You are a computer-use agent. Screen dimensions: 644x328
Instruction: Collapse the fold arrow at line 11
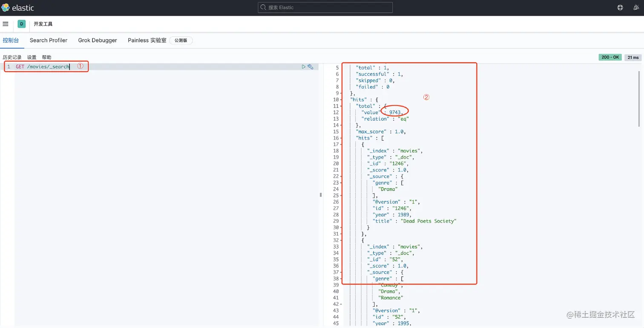(341, 106)
